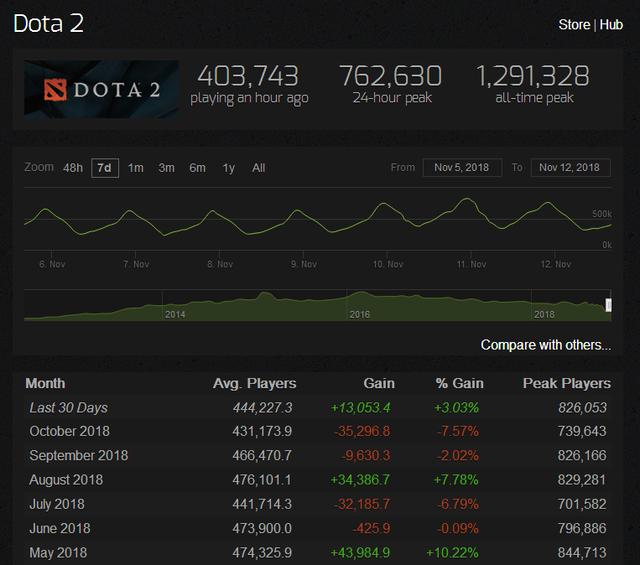Show All time chart range
The width and height of the screenshot is (640, 565).
pyautogui.click(x=259, y=168)
